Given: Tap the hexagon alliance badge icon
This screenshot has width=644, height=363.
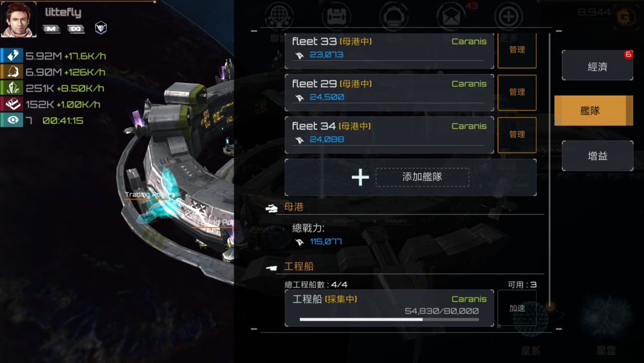Looking at the screenshot, I should (x=101, y=28).
